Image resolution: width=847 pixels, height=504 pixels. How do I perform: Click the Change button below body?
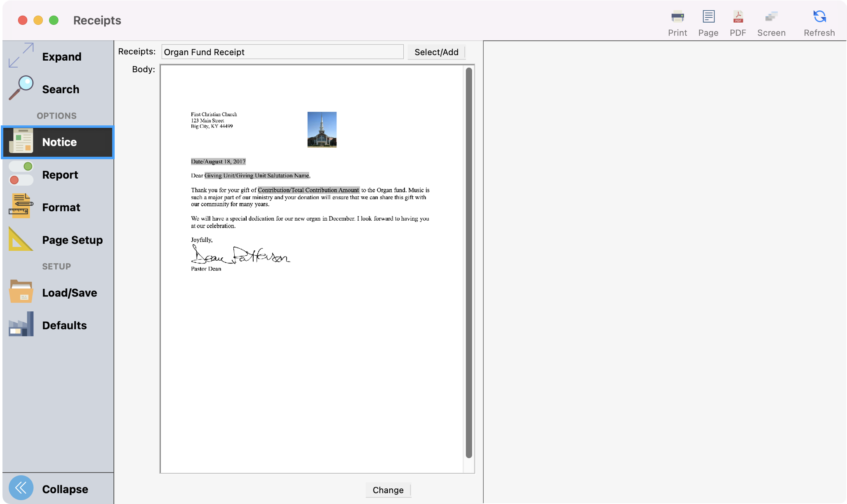388,490
